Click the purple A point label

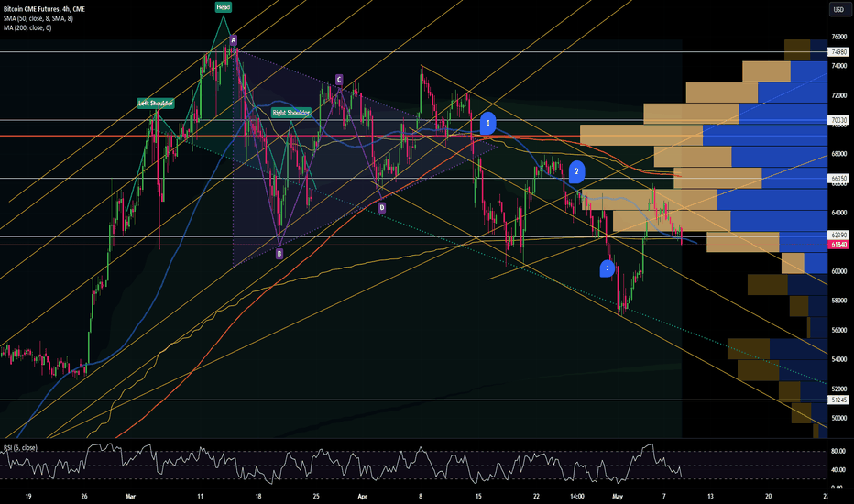click(x=233, y=39)
